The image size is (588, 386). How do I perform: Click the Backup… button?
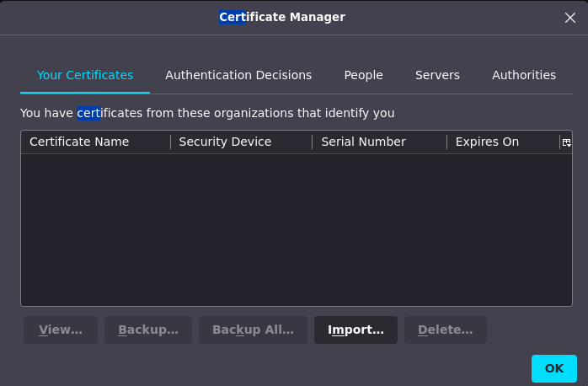148,330
